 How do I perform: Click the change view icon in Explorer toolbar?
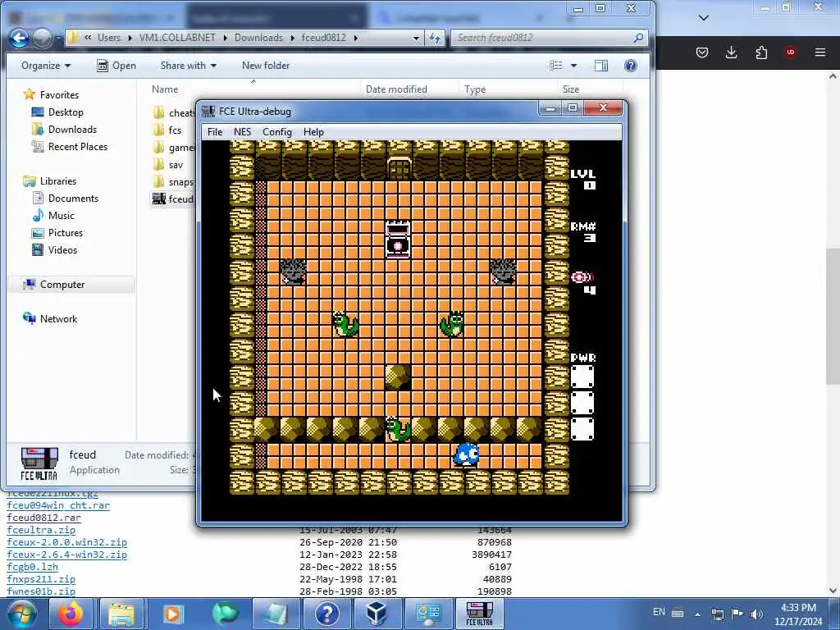[556, 66]
